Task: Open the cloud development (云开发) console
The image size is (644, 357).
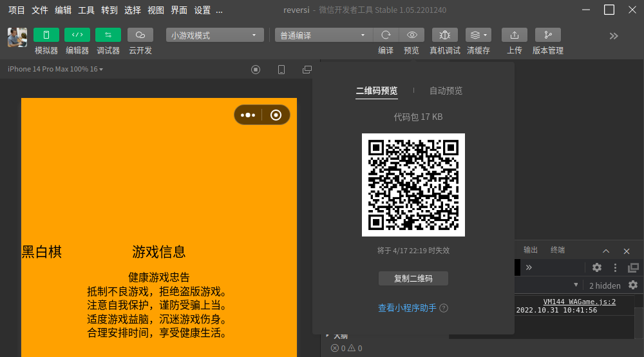Action: (x=140, y=35)
